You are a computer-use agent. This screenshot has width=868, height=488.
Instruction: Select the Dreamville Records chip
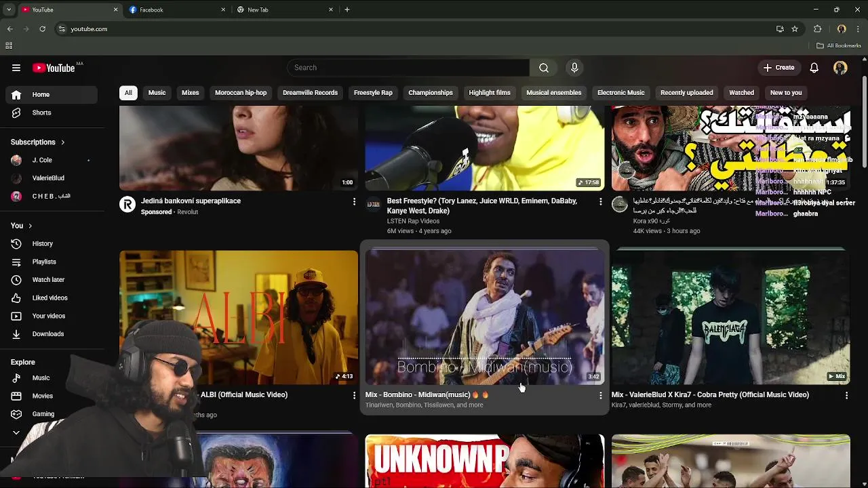(310, 93)
